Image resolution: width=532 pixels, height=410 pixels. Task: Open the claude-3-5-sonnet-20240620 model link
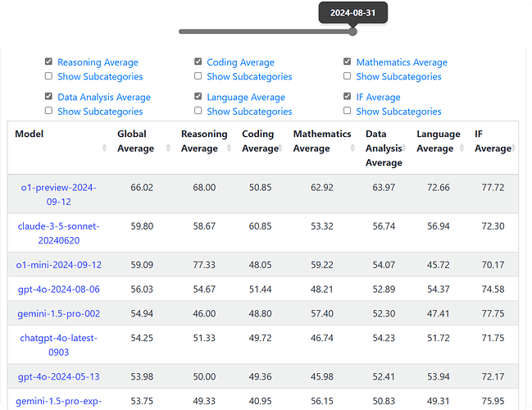(x=59, y=233)
